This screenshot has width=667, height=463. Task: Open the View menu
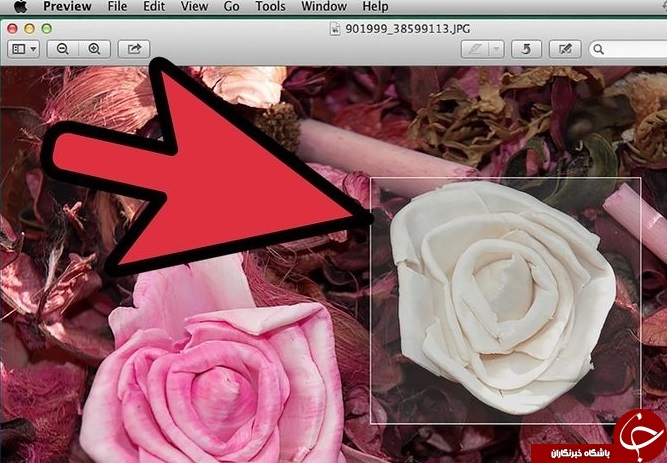pyautogui.click(x=194, y=6)
